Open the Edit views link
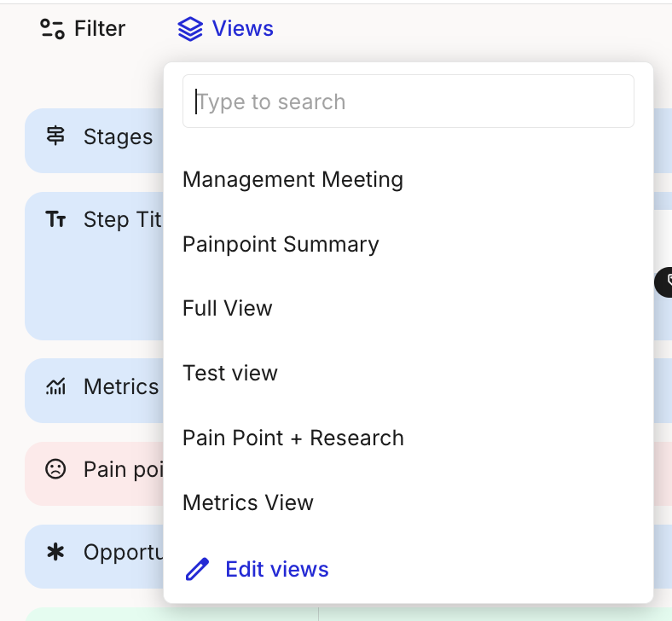This screenshot has width=672, height=621. point(276,569)
